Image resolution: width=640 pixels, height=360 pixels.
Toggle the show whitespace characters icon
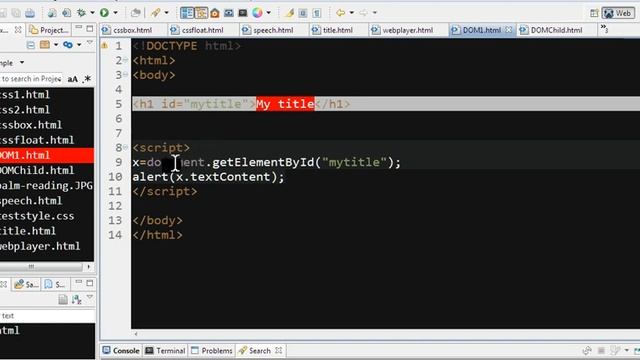click(x=316, y=13)
